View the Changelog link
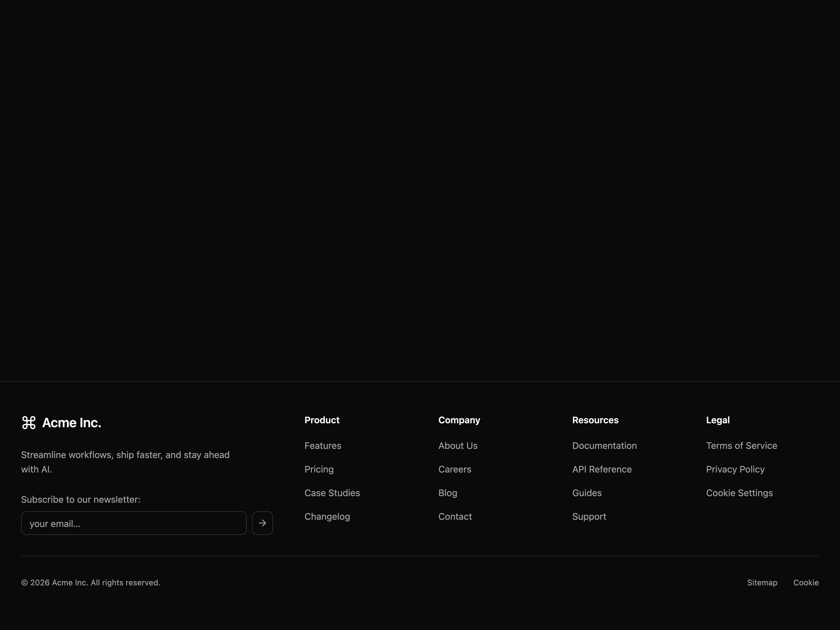The image size is (840, 630). 327,516
